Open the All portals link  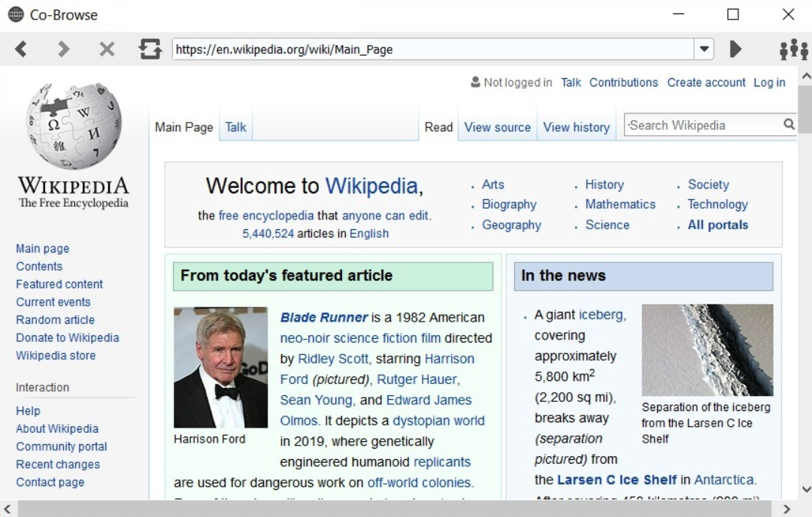(x=717, y=225)
